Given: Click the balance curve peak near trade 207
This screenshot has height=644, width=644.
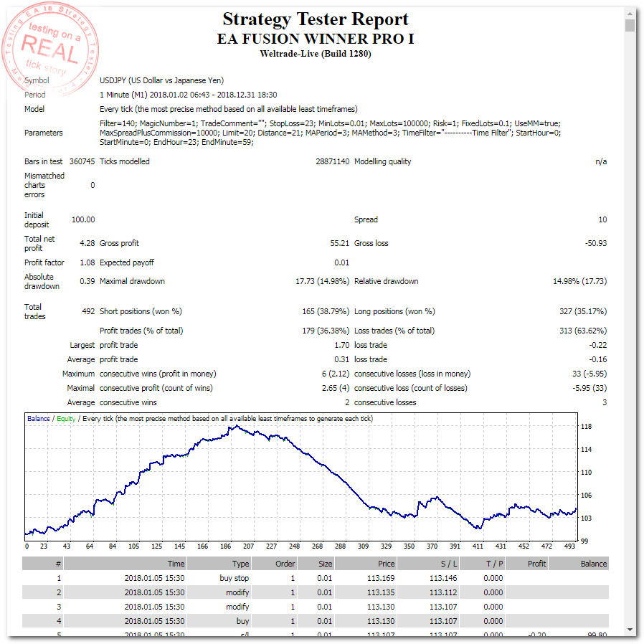Looking at the screenshot, I should point(237,426).
